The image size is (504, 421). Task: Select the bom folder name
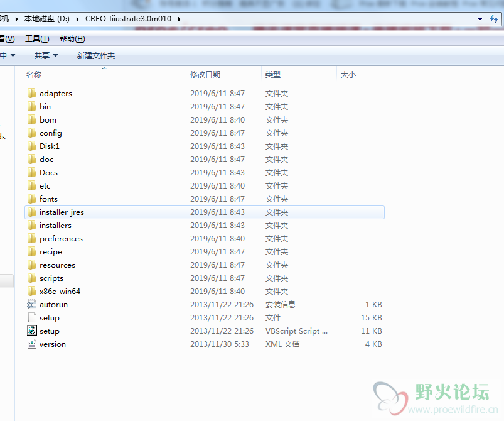click(48, 120)
